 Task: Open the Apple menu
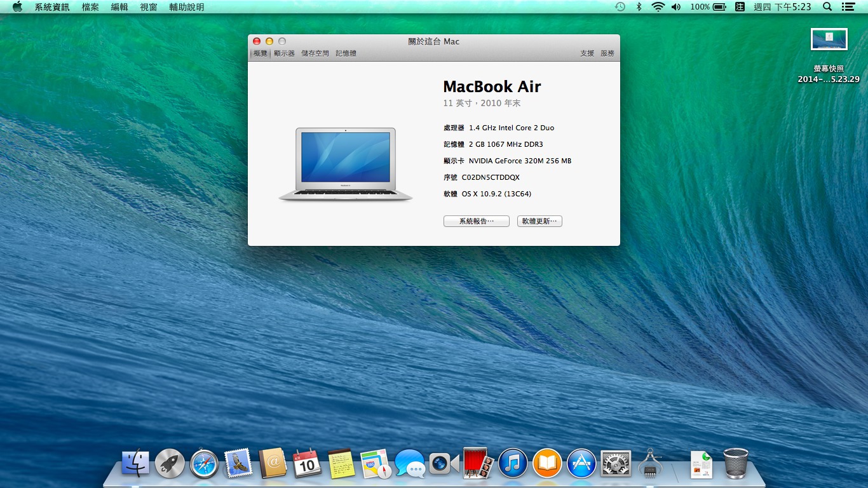click(17, 7)
